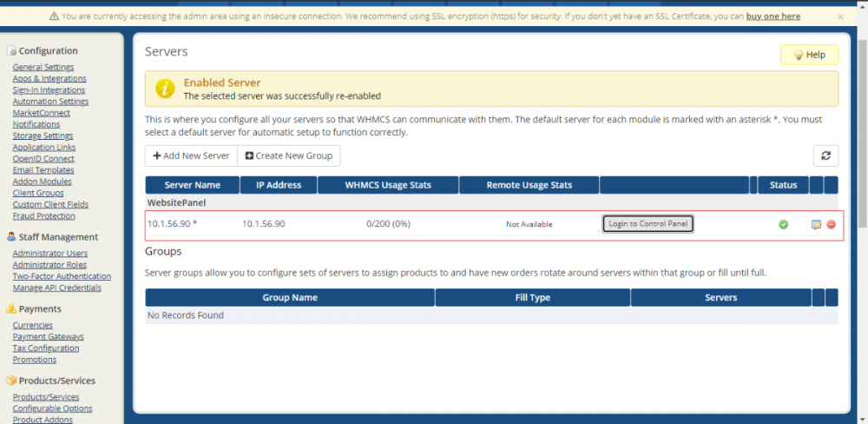The width and height of the screenshot is (868, 424).
Task: Go to Automation Settings link
Action: pos(50,102)
